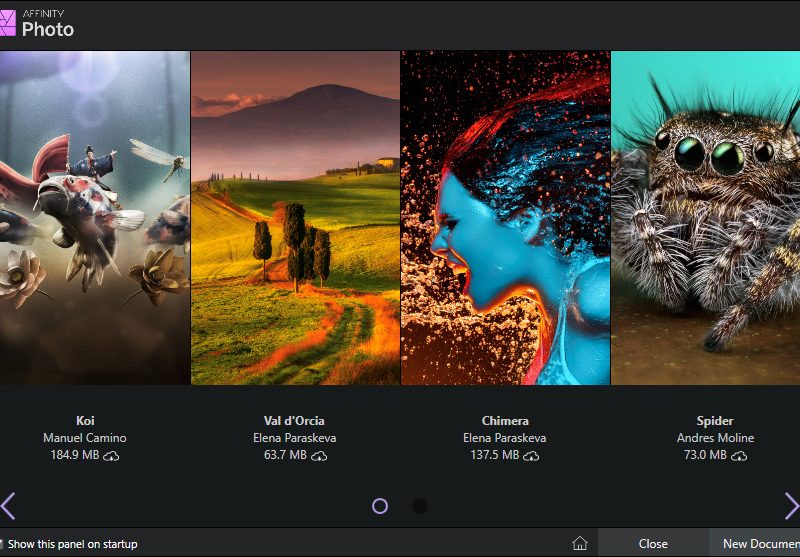Click the 137.5 MB file size
This screenshot has height=557, width=800.
[x=495, y=454]
